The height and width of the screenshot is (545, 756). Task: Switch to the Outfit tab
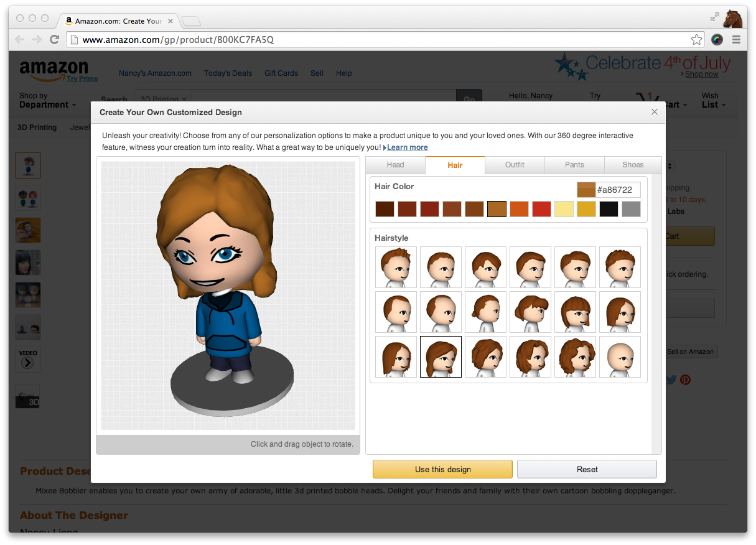[x=515, y=165]
